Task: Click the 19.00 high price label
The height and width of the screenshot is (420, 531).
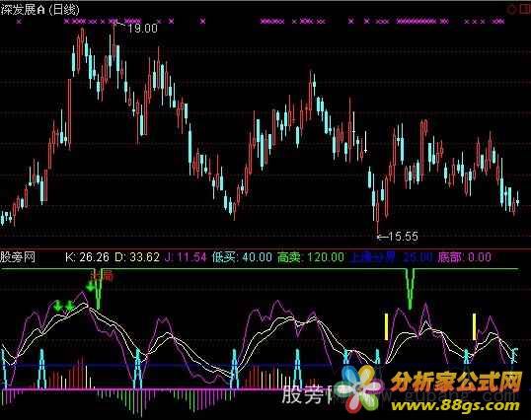Action: [142, 29]
